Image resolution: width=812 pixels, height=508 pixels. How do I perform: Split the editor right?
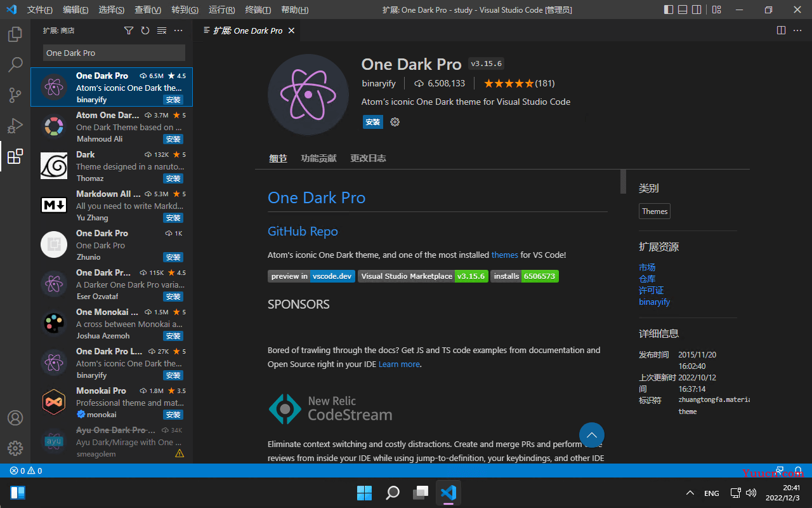781,30
